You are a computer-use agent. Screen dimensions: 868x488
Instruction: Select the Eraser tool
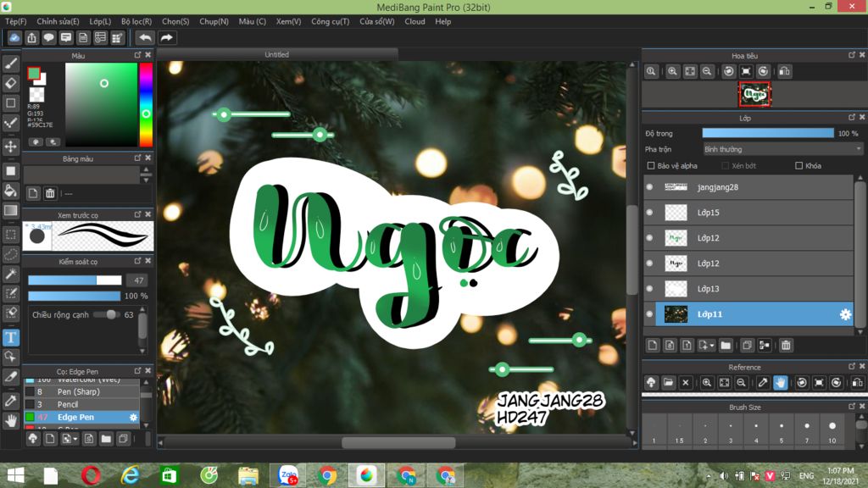tap(10, 83)
